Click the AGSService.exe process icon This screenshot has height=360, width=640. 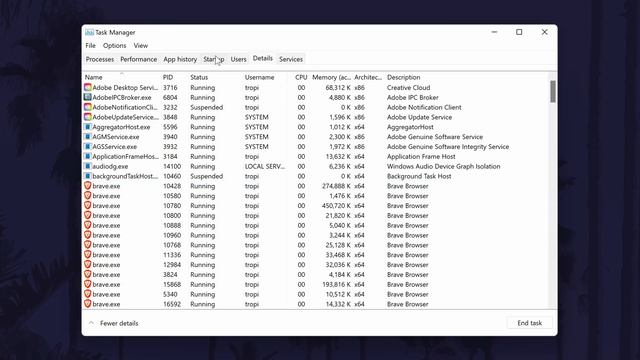pyautogui.click(x=87, y=146)
